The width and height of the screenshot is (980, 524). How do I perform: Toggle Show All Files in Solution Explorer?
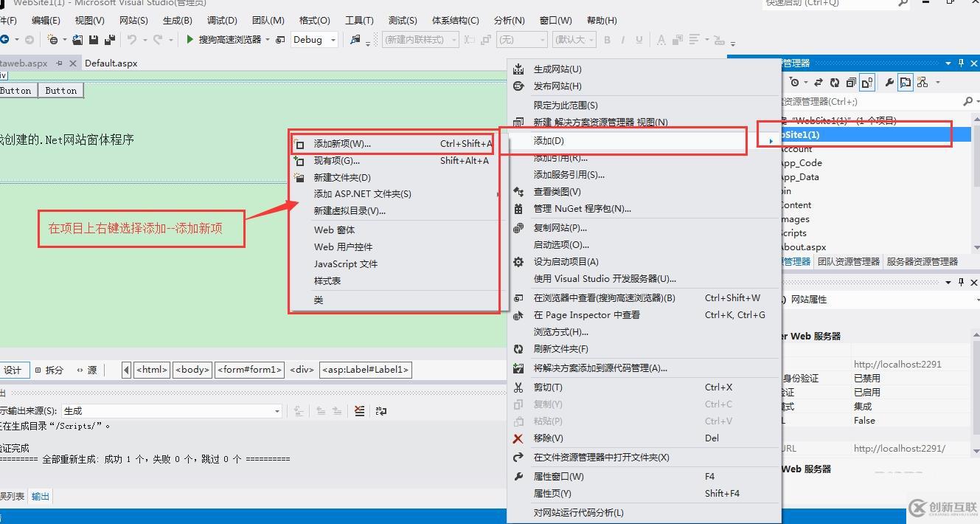[x=867, y=82]
